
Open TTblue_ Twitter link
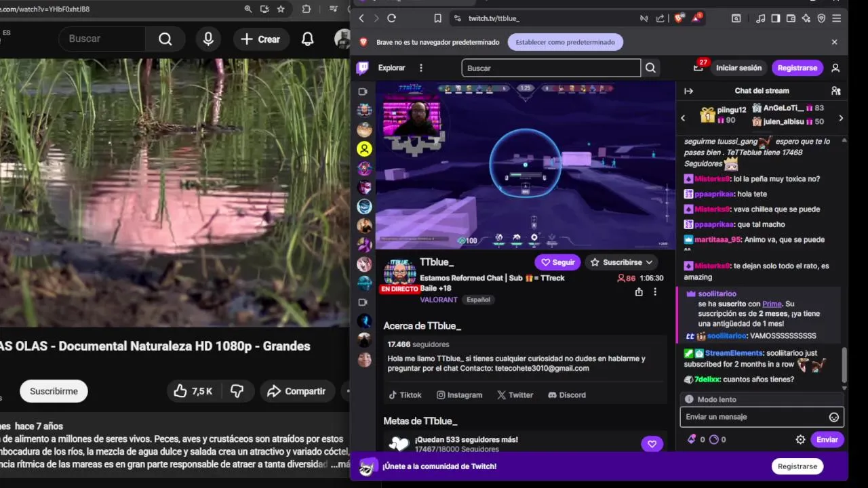coord(515,395)
